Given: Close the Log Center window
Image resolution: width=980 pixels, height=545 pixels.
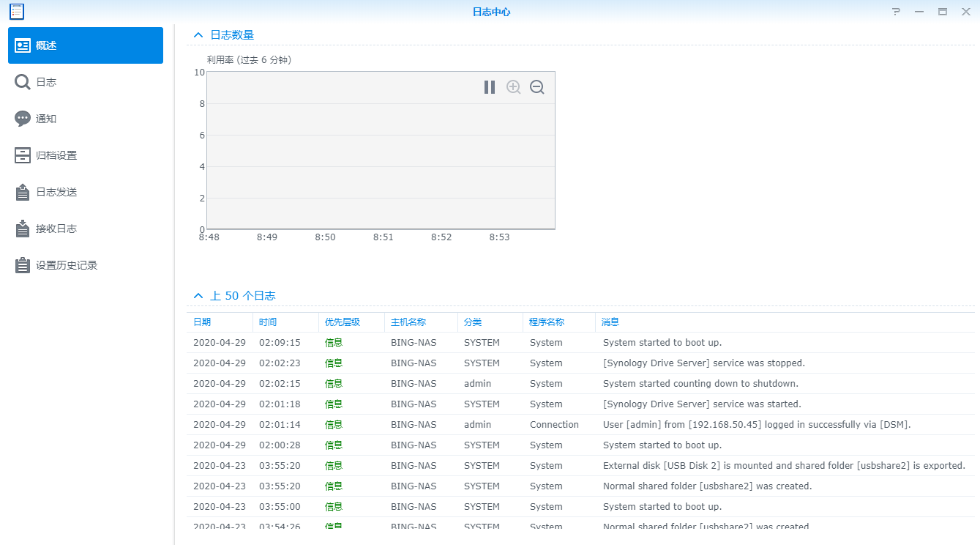Looking at the screenshot, I should [x=965, y=12].
